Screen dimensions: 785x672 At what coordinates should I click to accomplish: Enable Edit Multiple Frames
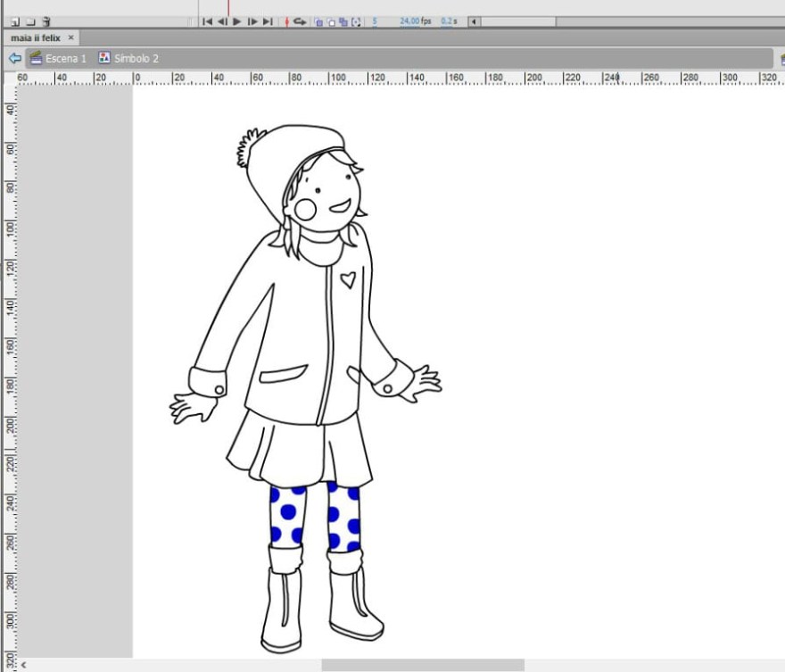pos(343,21)
